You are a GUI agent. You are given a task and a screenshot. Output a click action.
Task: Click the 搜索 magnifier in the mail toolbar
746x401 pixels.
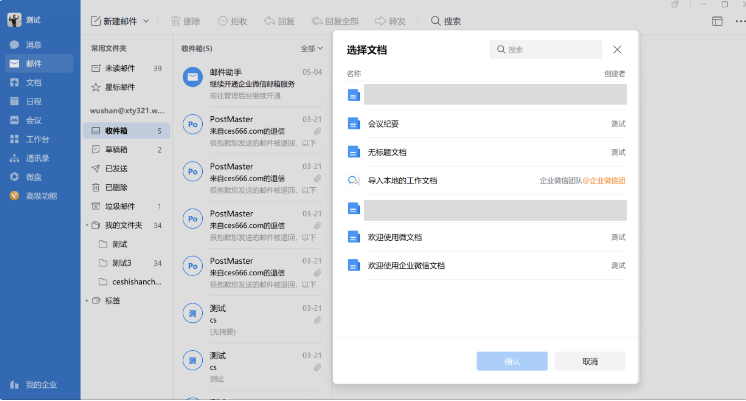(436, 20)
